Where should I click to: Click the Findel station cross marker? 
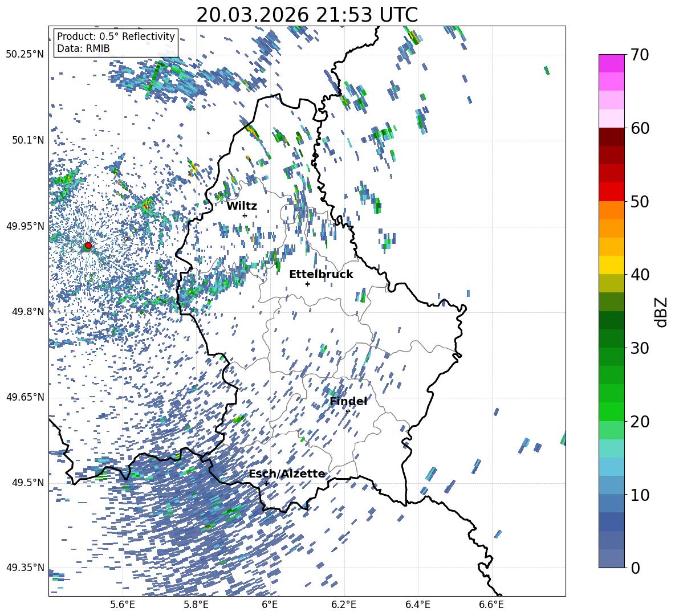348,411
